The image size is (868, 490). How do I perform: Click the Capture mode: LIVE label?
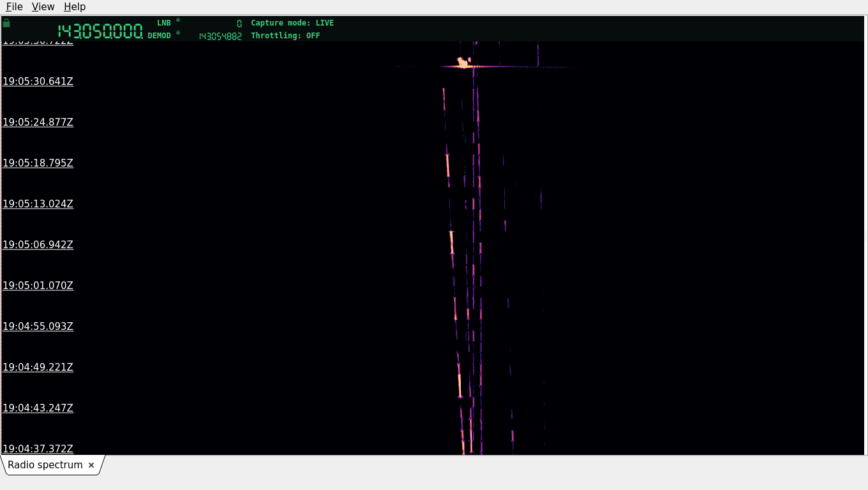[292, 23]
